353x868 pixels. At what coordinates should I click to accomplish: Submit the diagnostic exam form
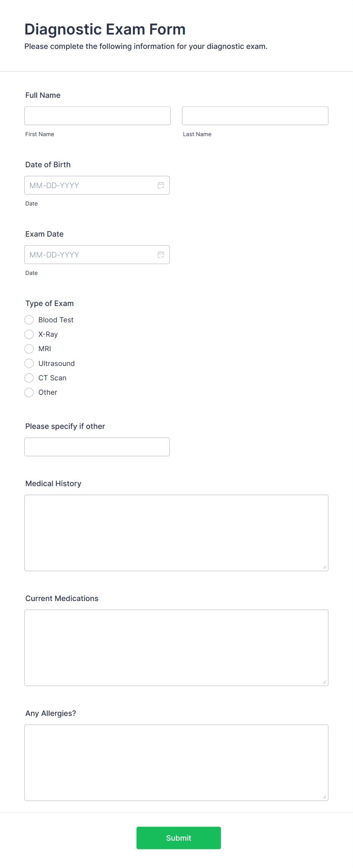click(x=179, y=838)
